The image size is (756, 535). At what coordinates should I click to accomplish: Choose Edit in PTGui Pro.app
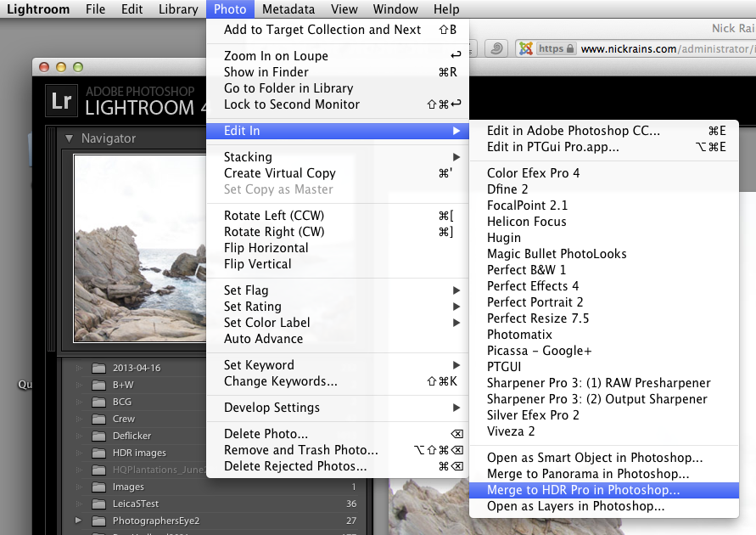[x=604, y=147]
